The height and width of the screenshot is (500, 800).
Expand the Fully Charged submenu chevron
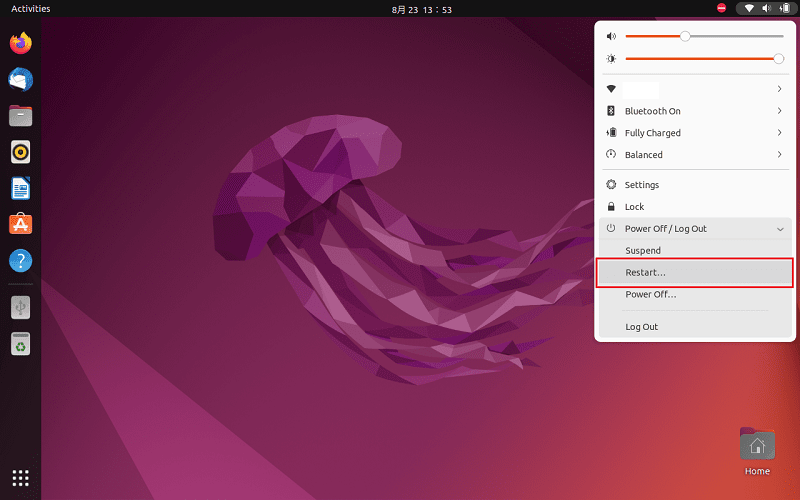(x=780, y=133)
